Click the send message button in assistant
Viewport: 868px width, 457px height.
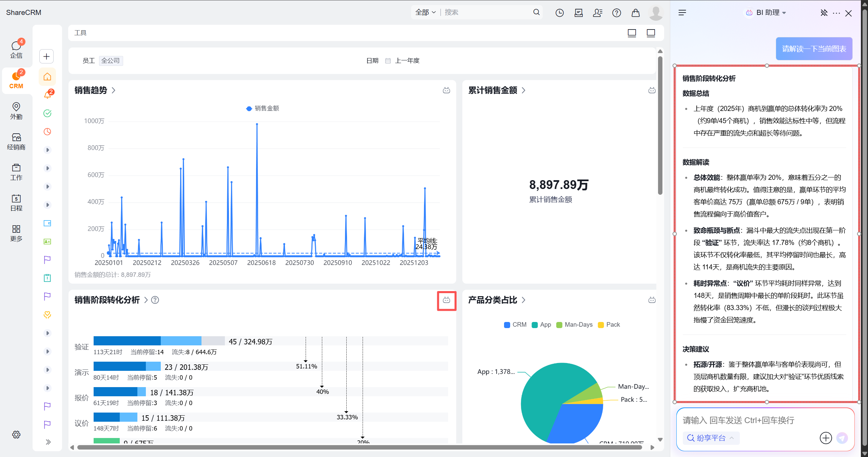tap(842, 438)
